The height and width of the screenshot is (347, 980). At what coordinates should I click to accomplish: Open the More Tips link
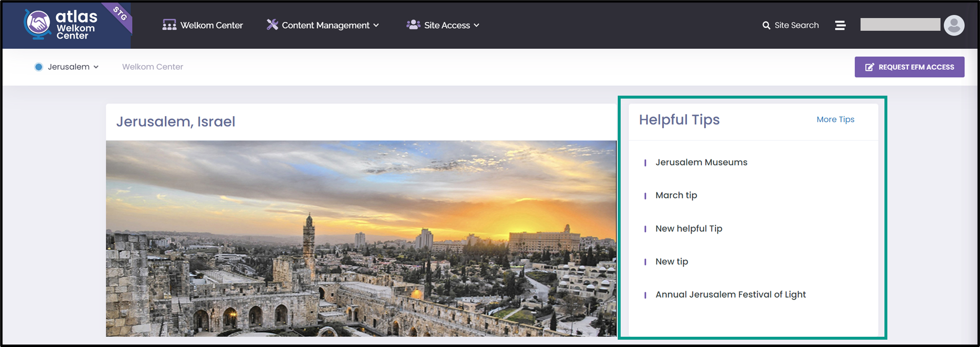tap(835, 120)
